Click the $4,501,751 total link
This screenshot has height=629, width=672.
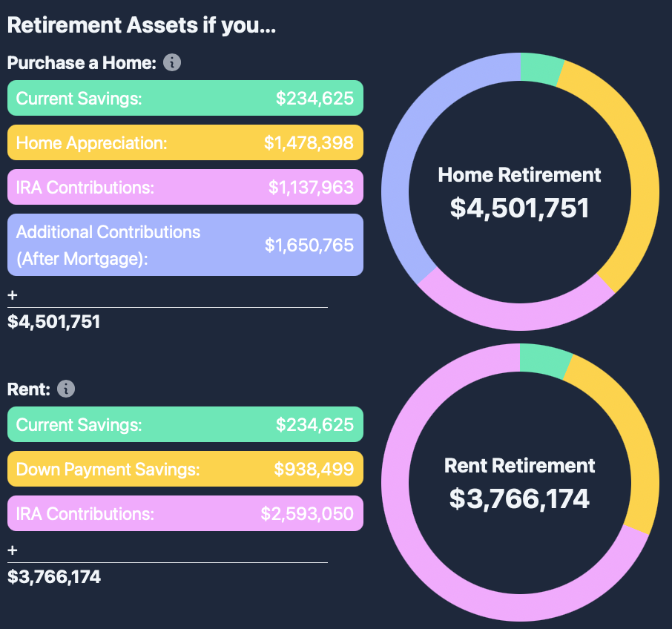coord(53,321)
